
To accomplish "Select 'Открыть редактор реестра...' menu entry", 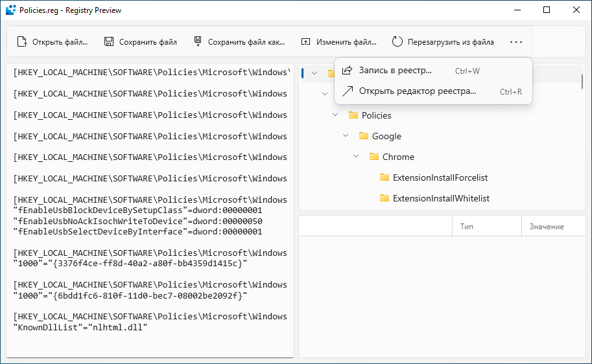I will (433, 91).
